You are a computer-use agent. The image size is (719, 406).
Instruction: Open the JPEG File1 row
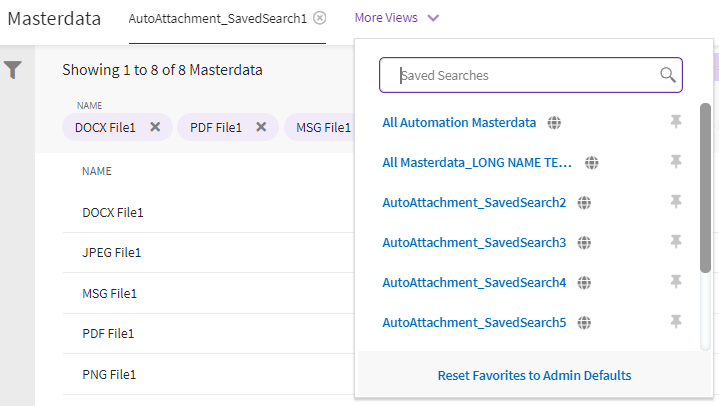pyautogui.click(x=112, y=253)
